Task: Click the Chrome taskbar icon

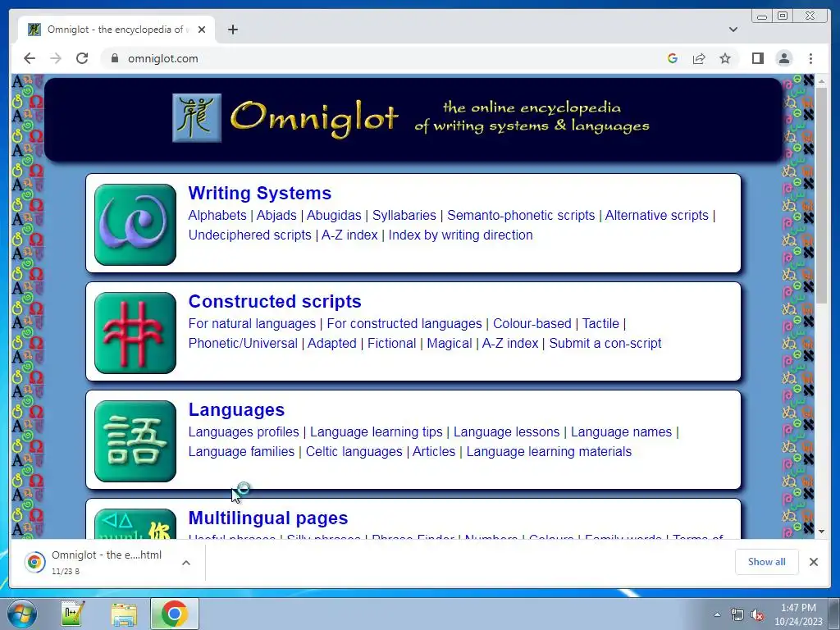Action: pyautogui.click(x=175, y=614)
